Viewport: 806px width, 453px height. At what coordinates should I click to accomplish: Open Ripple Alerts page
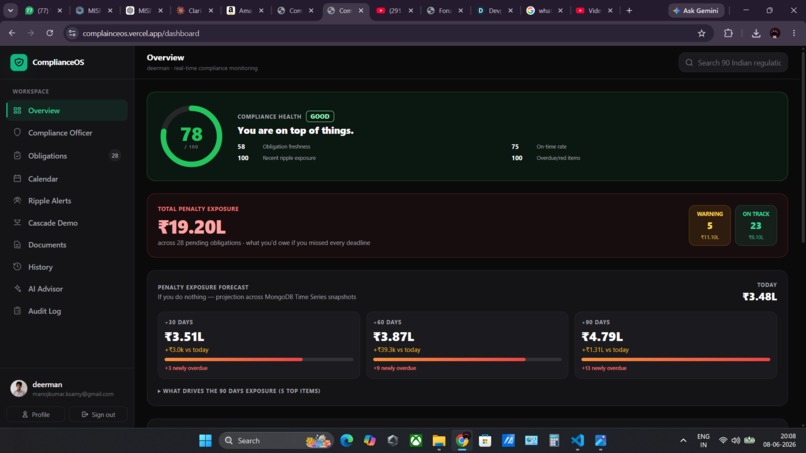click(67, 201)
